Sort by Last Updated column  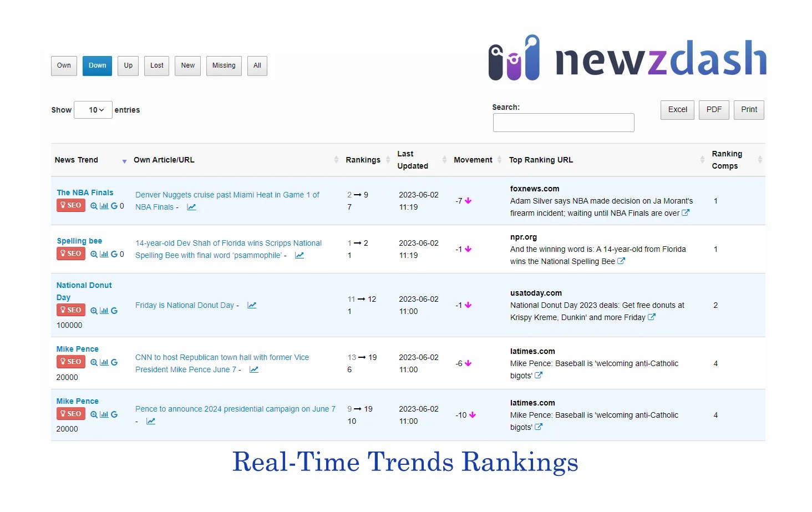point(422,160)
